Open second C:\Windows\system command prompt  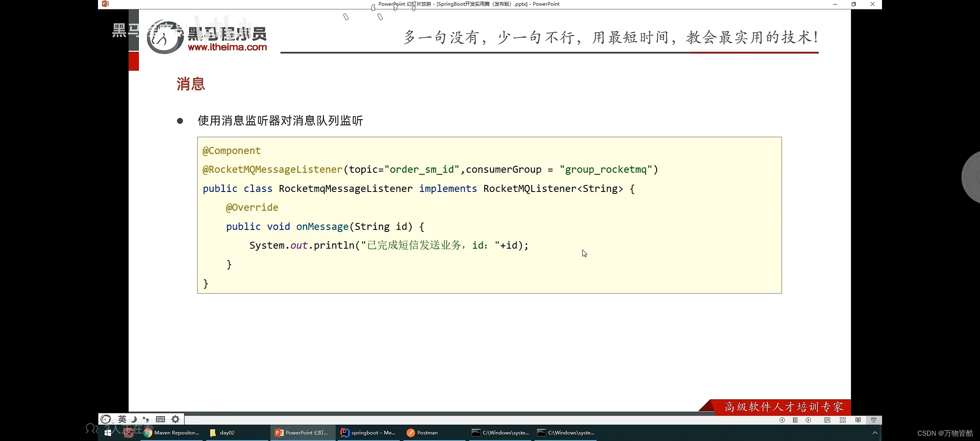(x=566, y=433)
